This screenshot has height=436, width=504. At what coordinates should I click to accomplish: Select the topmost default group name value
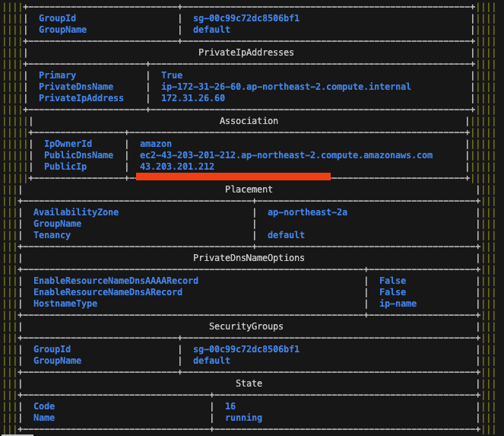pyautogui.click(x=211, y=30)
